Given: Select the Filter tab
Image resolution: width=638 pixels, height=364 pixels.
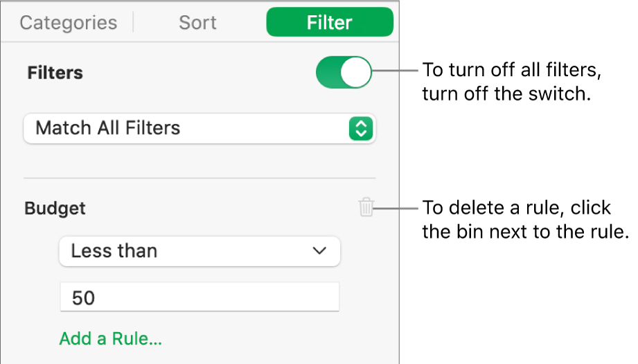Looking at the screenshot, I should click(x=330, y=22).
